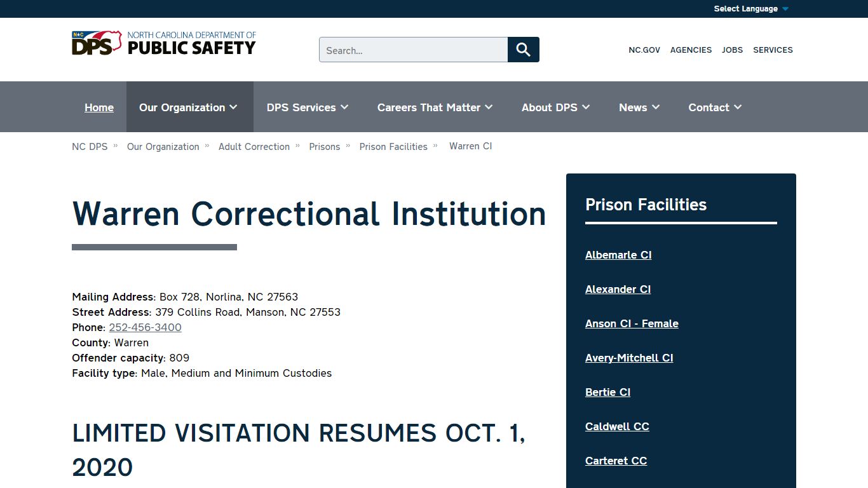Expand the News menu chevron
Image resolution: width=868 pixels, height=488 pixels.
point(656,107)
